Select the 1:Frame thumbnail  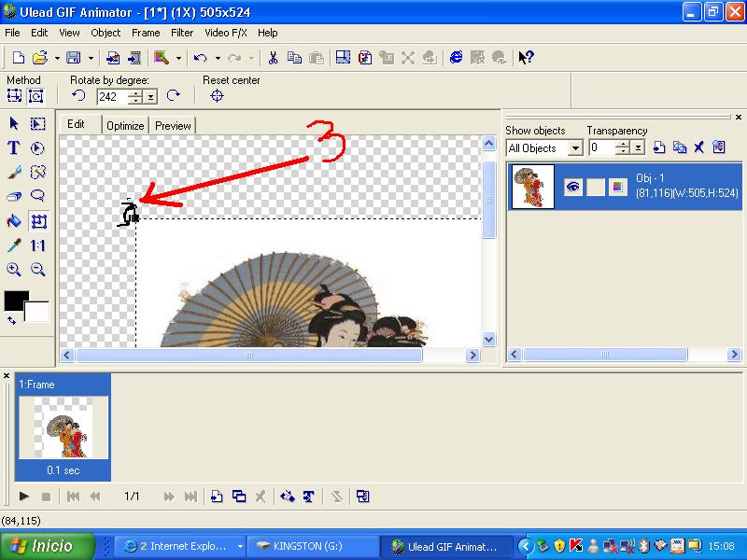coord(63,427)
